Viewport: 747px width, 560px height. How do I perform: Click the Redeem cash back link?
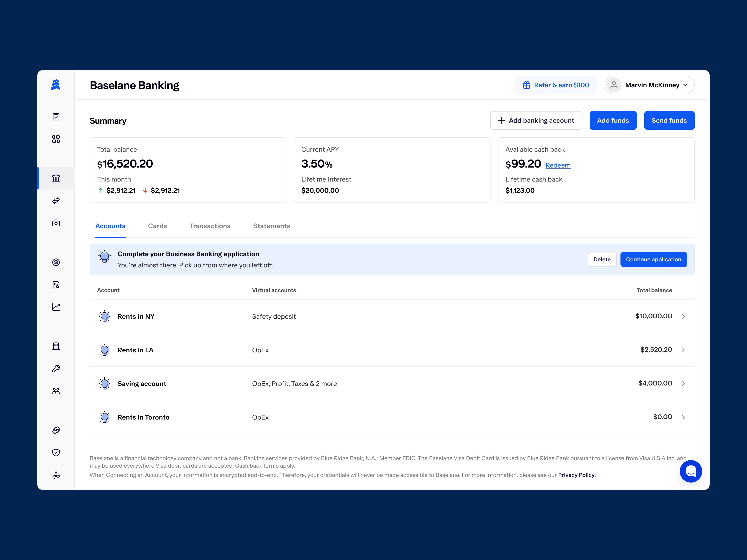558,165
